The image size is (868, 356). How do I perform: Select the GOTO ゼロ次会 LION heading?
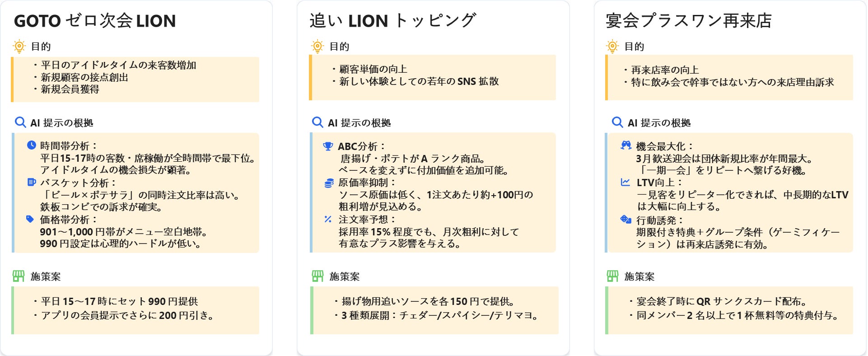point(95,21)
